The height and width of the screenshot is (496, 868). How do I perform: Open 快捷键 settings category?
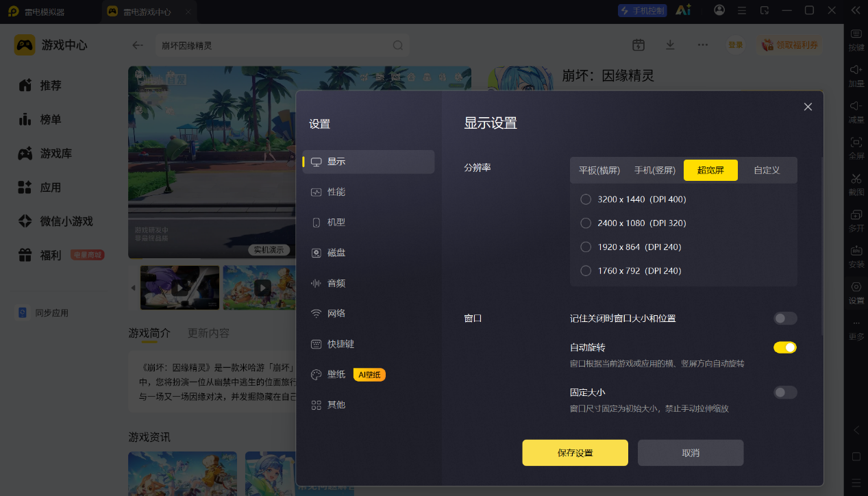(x=369, y=344)
